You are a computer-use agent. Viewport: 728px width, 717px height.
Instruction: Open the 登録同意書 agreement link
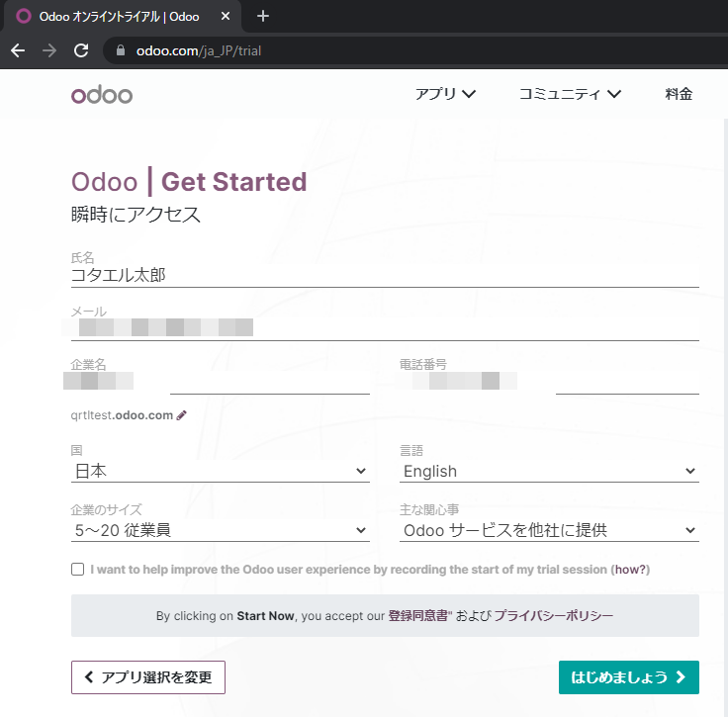click(417, 615)
